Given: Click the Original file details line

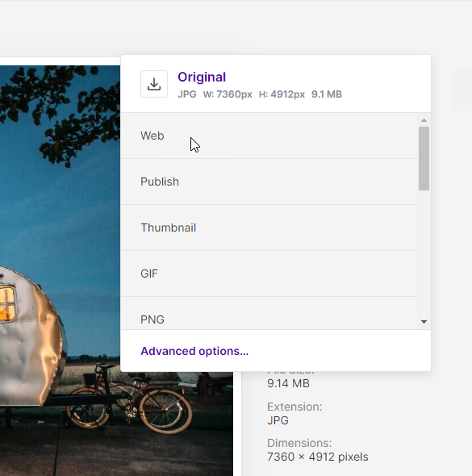Looking at the screenshot, I should click(260, 94).
